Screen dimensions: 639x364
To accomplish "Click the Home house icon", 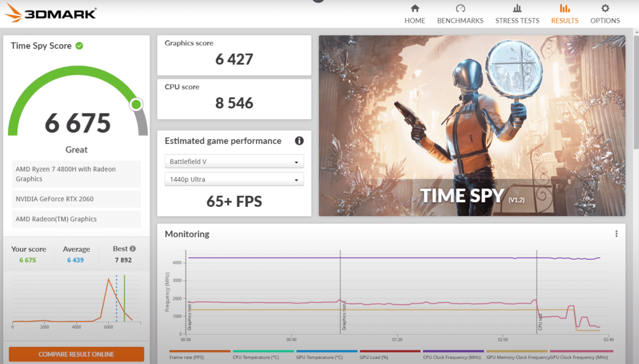I will tap(415, 8).
